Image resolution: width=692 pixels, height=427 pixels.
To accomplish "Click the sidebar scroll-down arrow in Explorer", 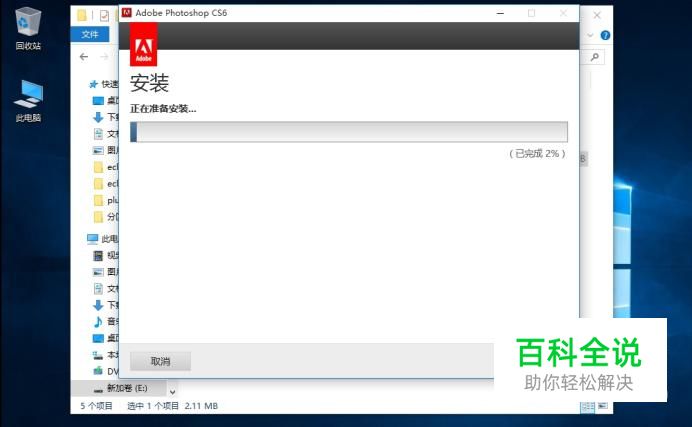I will coord(173,392).
